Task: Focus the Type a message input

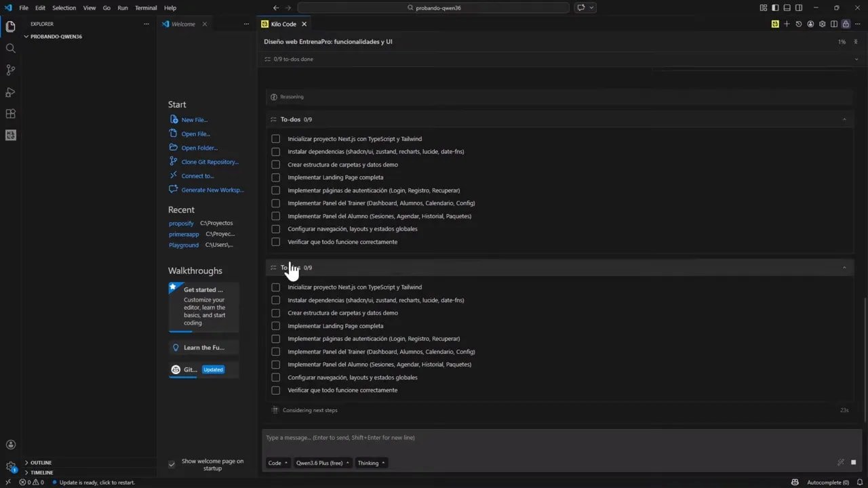Action: tap(561, 438)
